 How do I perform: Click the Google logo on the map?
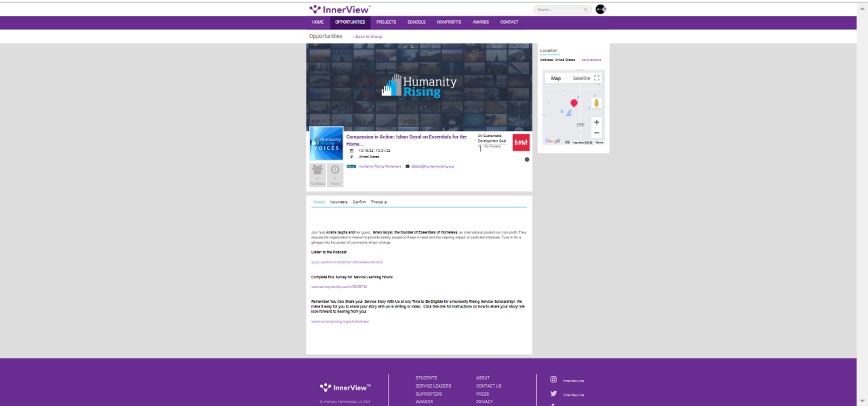click(553, 141)
